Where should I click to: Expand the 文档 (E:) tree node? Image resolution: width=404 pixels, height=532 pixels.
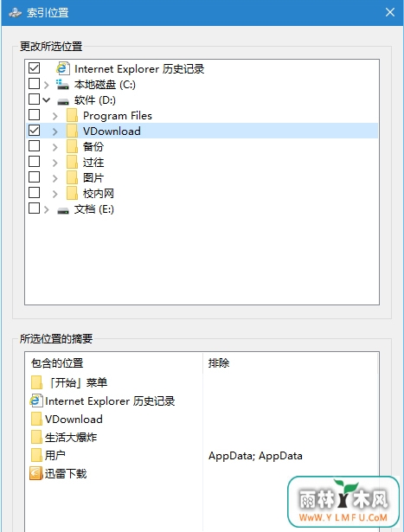(47, 209)
